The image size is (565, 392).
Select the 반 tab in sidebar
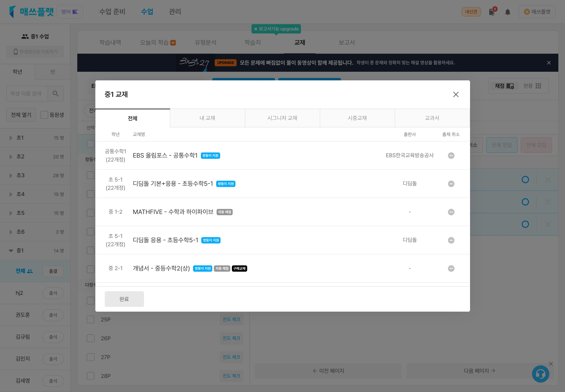53,72
